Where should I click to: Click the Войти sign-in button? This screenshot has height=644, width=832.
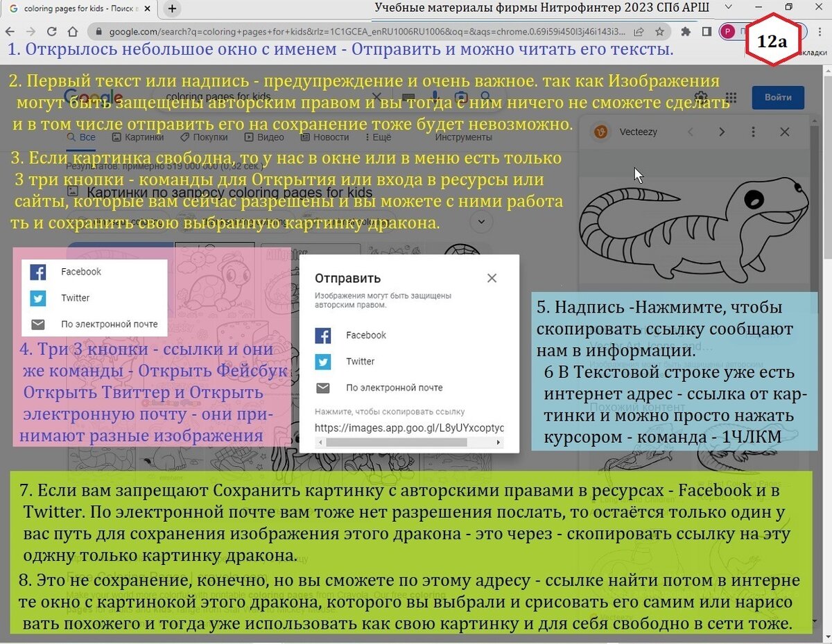778,98
